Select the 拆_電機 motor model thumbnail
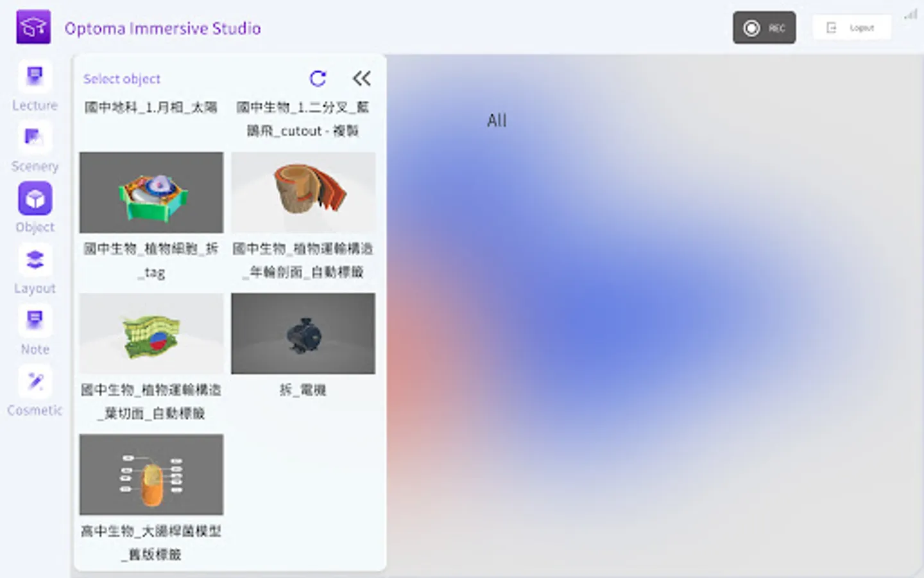Screen dimensions: 924x578 (x=303, y=333)
